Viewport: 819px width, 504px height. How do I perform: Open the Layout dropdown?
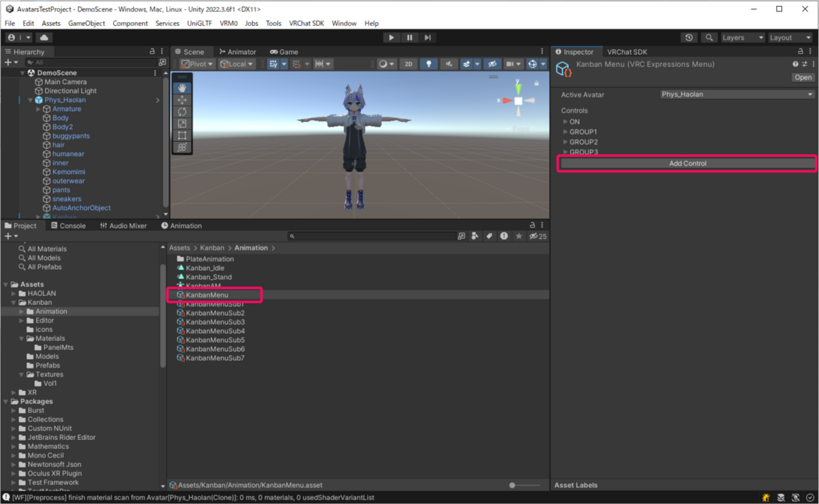pos(790,38)
